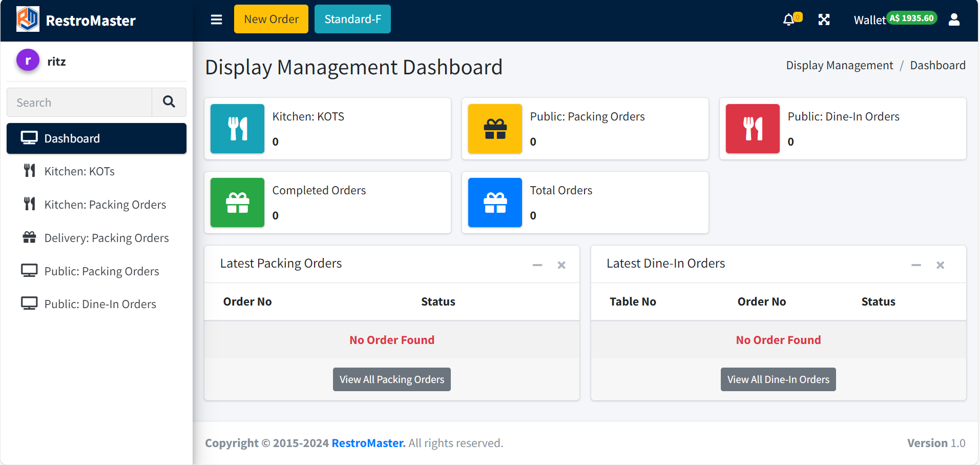
Task: Focus the sidebar Search field
Action: (x=79, y=103)
